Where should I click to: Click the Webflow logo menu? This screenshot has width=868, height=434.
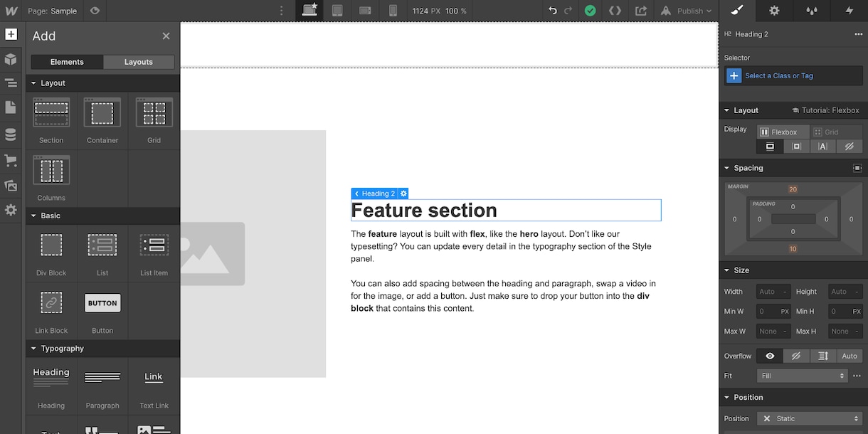click(11, 11)
